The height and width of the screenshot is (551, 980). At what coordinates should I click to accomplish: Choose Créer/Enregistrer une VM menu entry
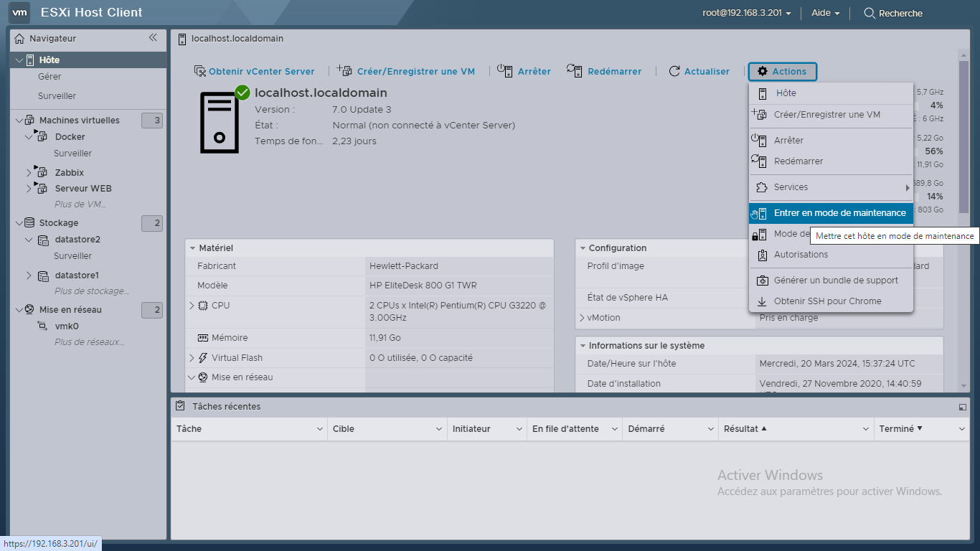click(831, 115)
